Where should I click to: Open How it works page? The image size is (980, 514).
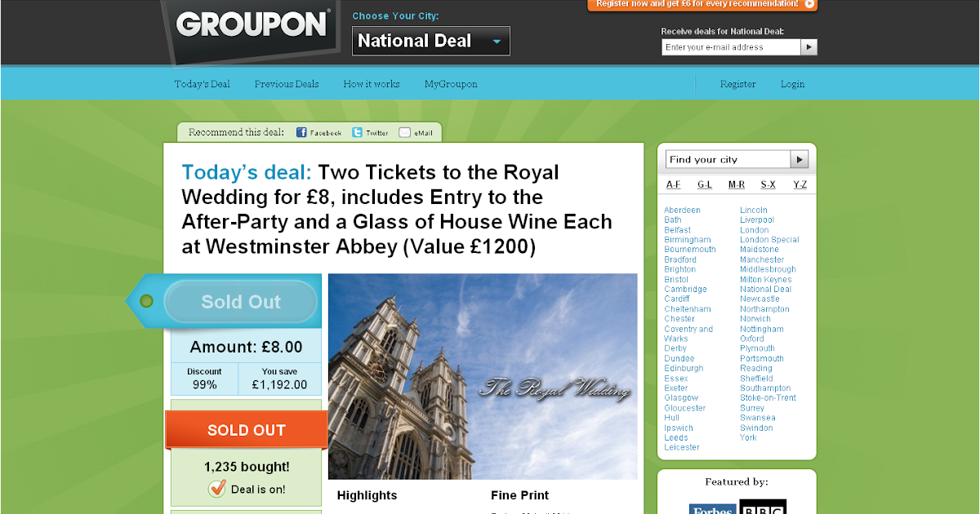[x=372, y=84]
